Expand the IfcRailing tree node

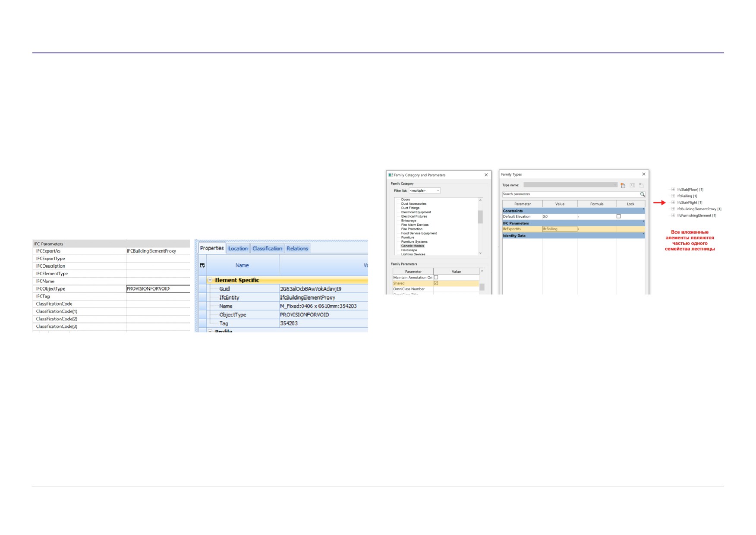pyautogui.click(x=673, y=196)
